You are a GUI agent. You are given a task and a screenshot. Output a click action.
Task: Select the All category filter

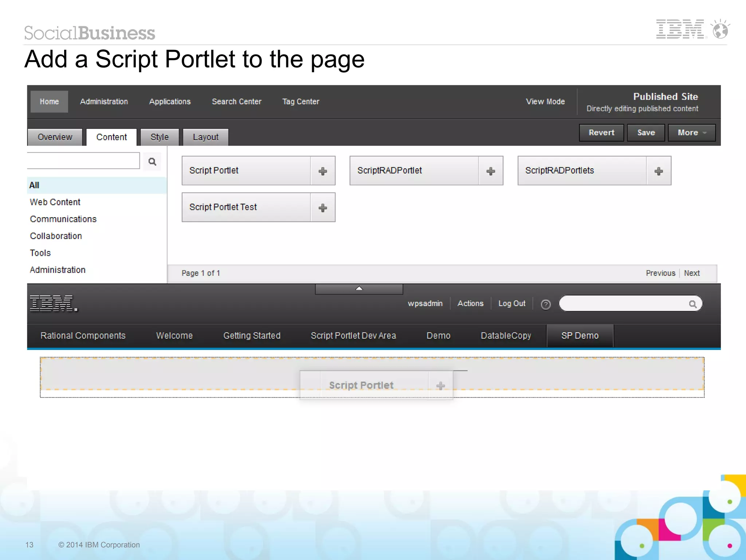click(97, 185)
